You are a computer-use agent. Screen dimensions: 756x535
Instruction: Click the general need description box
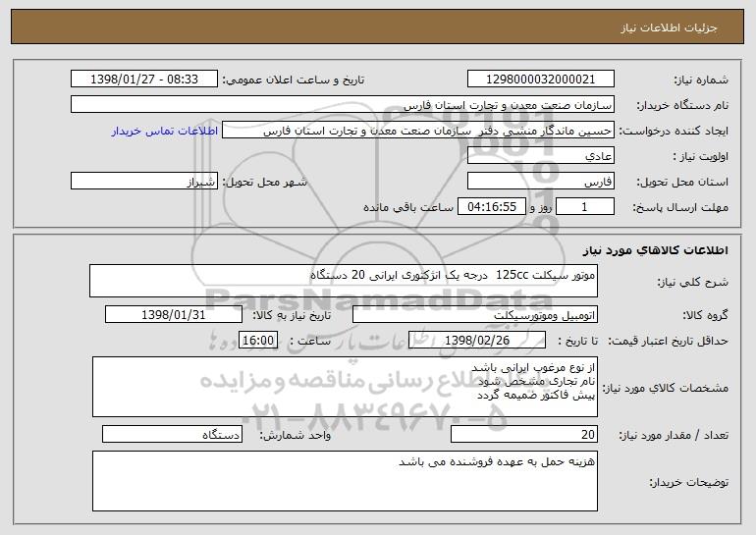344,281
